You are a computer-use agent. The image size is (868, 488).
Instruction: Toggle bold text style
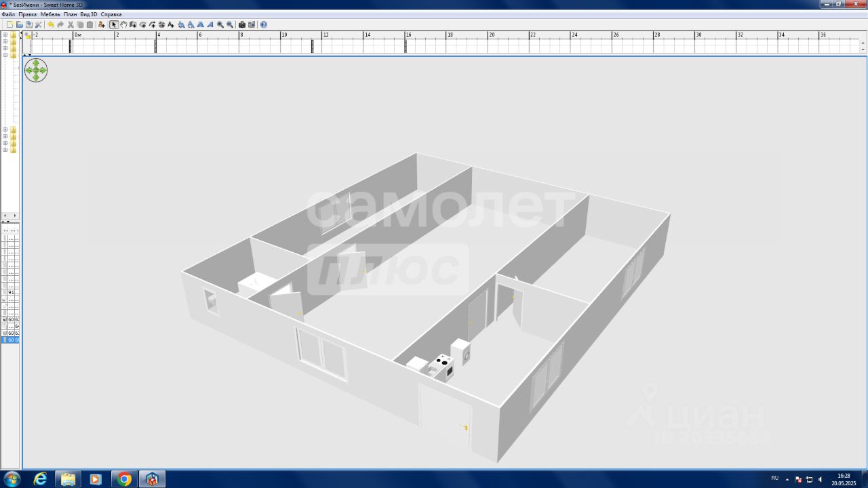point(200,24)
